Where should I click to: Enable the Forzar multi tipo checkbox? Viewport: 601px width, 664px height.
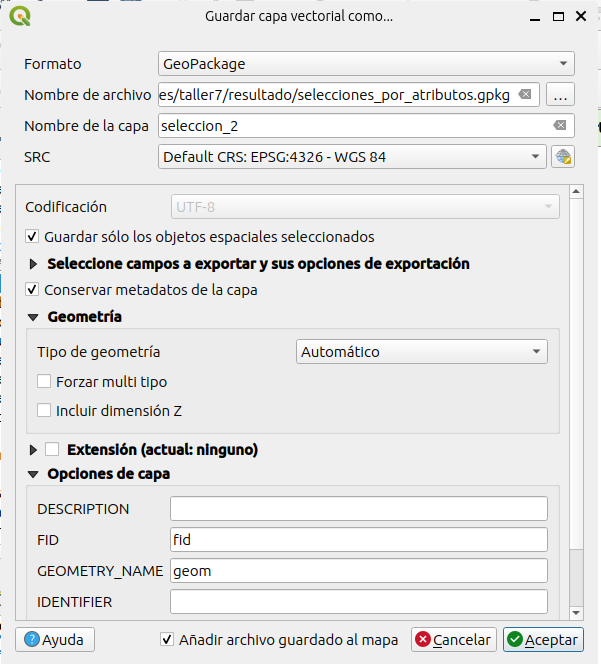pyautogui.click(x=44, y=382)
